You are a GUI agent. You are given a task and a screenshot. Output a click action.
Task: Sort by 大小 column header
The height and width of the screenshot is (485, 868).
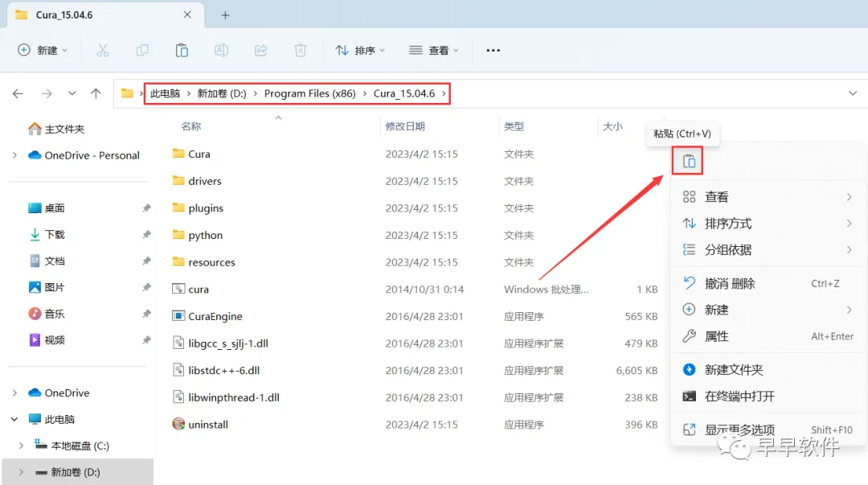(612, 126)
